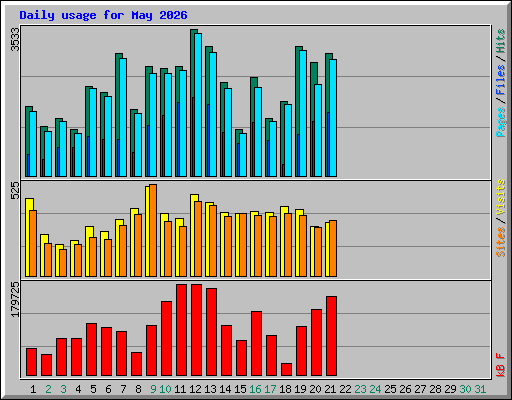This screenshot has height=400, width=512.
Task: Select day 1 on the x-axis
Action: pyautogui.click(x=33, y=389)
